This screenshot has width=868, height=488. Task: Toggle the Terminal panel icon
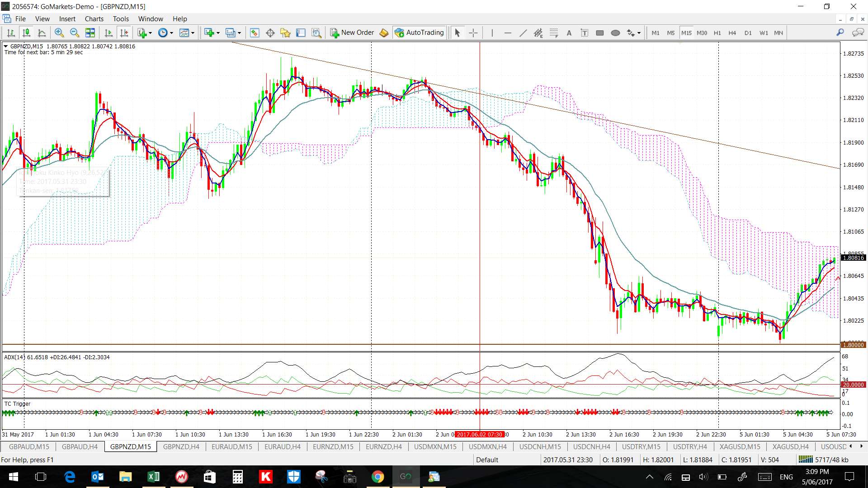click(301, 33)
